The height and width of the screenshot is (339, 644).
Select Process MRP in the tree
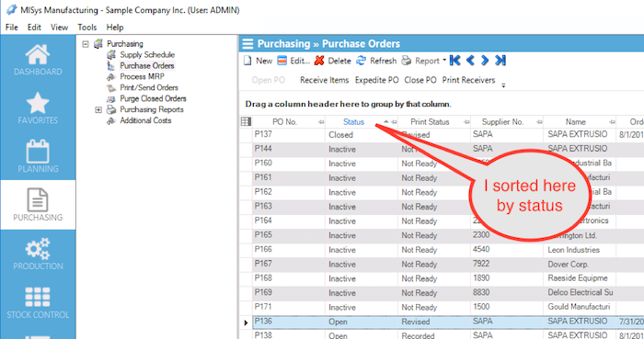[142, 76]
